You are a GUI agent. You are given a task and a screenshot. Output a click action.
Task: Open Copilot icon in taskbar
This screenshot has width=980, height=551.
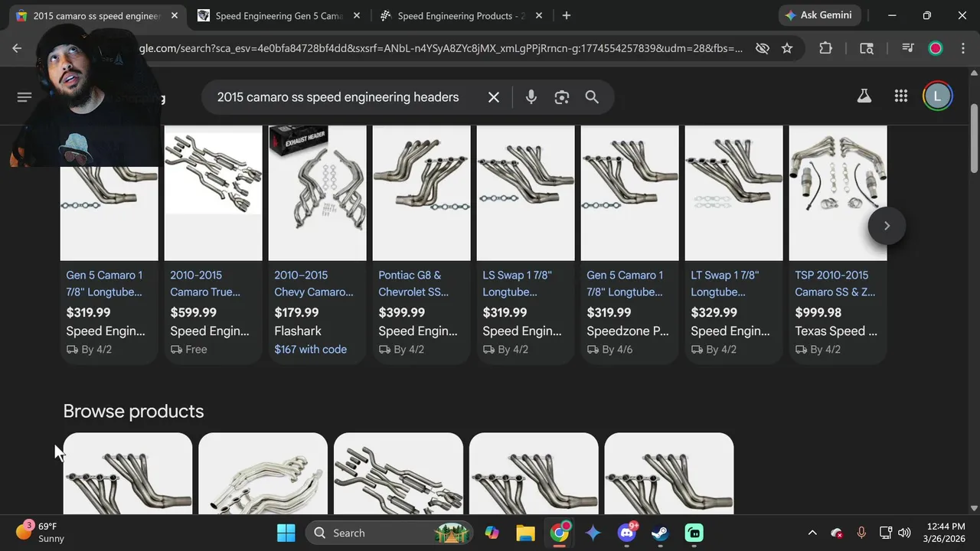pos(492,533)
